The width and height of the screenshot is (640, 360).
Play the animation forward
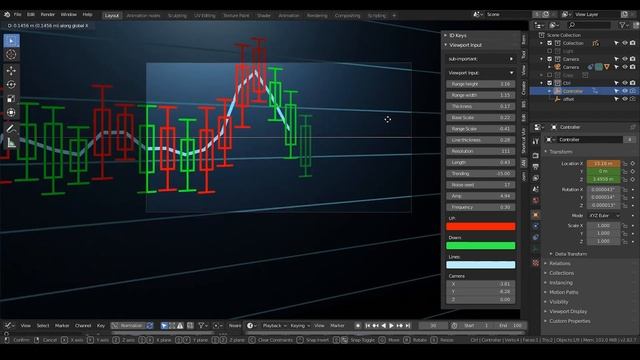coord(391,326)
